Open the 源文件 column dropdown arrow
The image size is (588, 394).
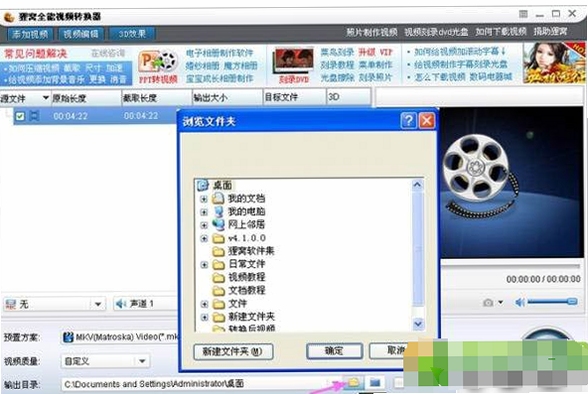coord(45,98)
